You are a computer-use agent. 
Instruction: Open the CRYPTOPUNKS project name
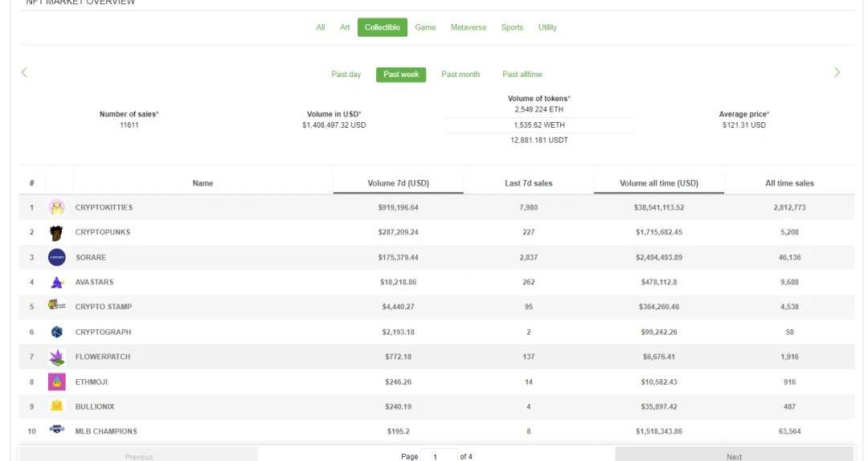pos(103,232)
